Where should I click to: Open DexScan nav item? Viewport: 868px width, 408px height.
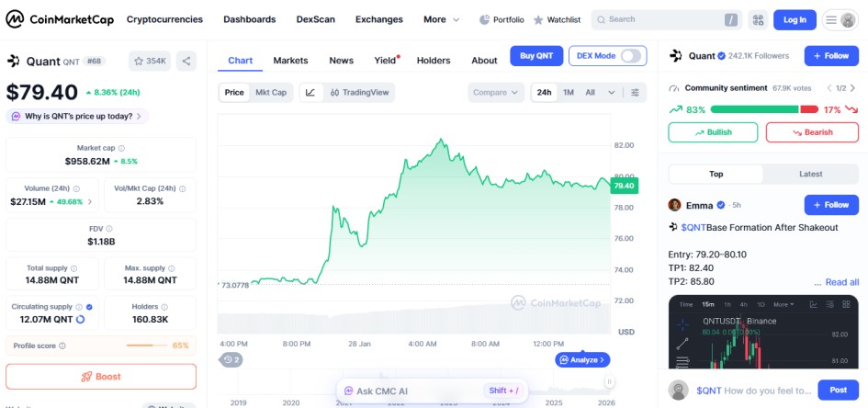tap(315, 19)
